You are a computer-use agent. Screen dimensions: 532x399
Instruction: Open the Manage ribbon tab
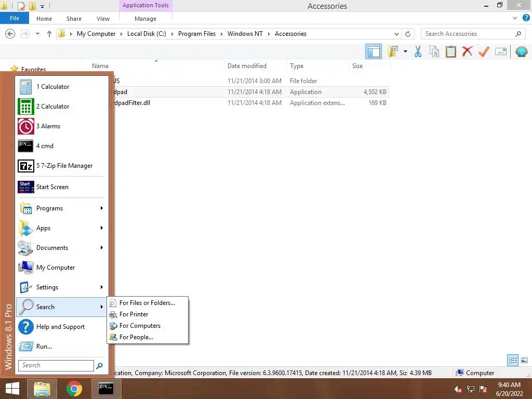(x=145, y=19)
